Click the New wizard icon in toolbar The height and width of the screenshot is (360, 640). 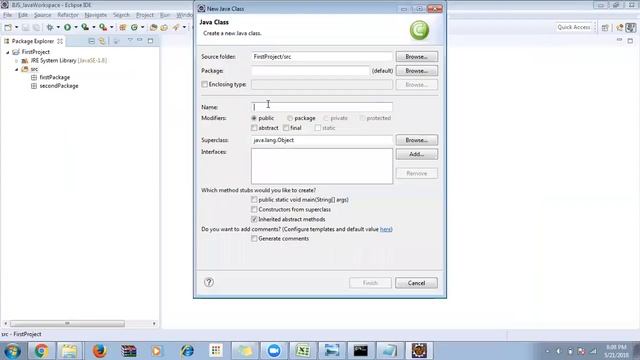pyautogui.click(x=8, y=27)
